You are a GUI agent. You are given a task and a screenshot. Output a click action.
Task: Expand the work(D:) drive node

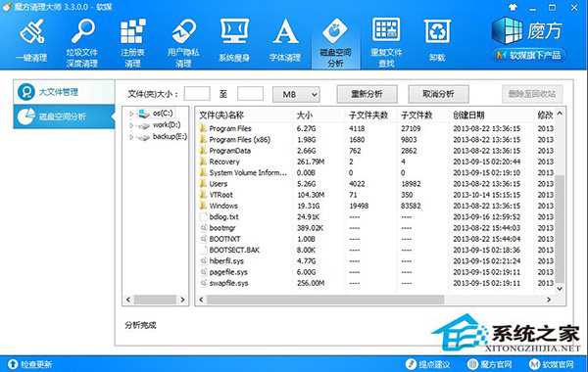131,125
